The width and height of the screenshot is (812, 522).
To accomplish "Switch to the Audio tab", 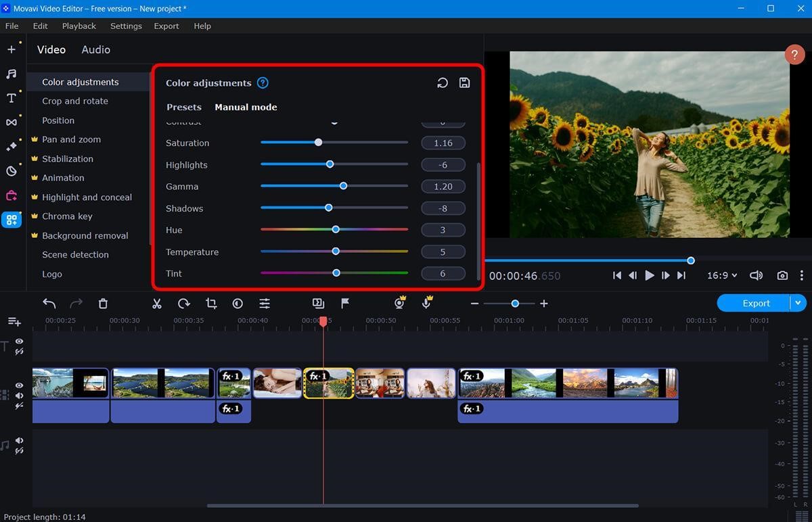I will (96, 49).
